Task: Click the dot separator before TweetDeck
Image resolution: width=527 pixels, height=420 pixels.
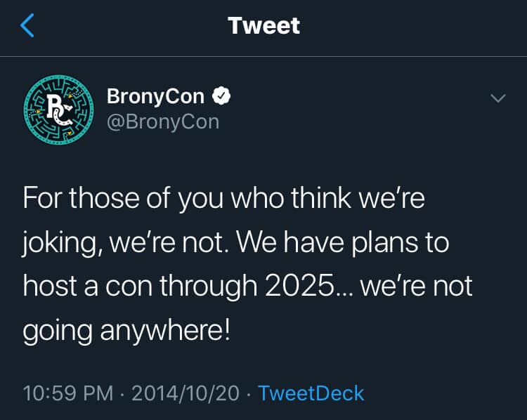Action: 248,394
